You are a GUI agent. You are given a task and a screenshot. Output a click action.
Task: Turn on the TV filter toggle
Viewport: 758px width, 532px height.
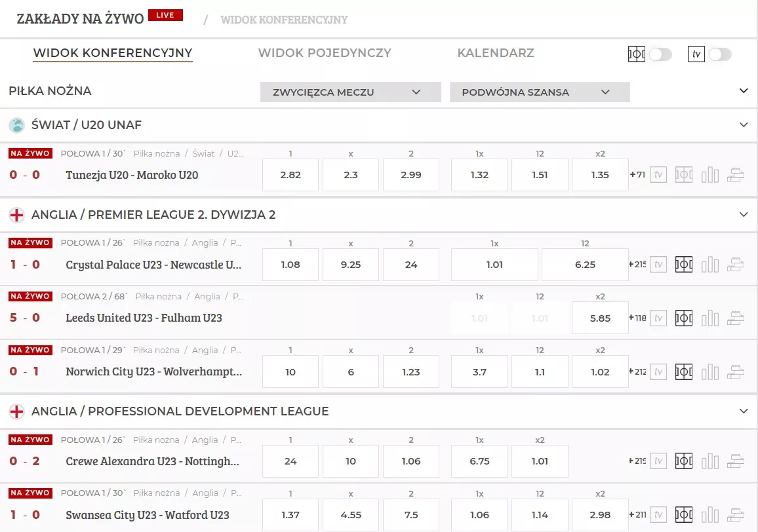[x=720, y=54]
